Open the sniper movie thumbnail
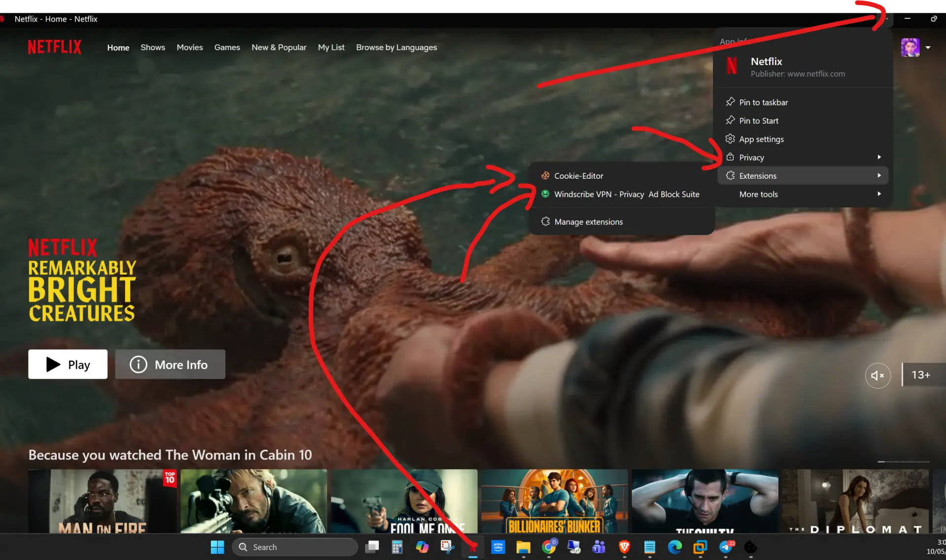 pos(254,501)
